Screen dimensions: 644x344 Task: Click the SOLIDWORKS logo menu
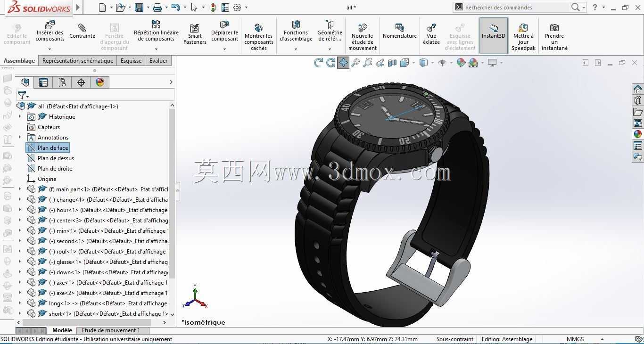click(x=39, y=8)
